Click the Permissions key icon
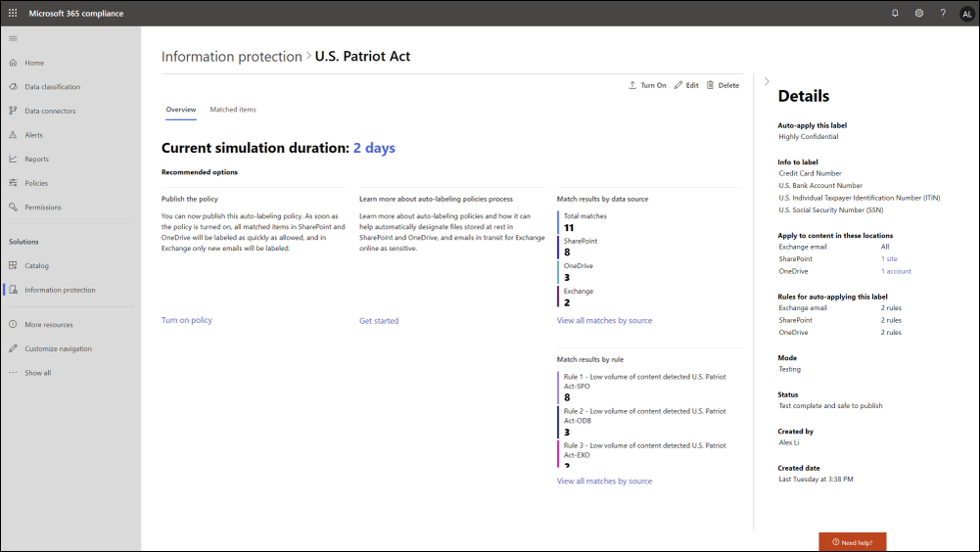The image size is (980, 552). pyautogui.click(x=13, y=207)
